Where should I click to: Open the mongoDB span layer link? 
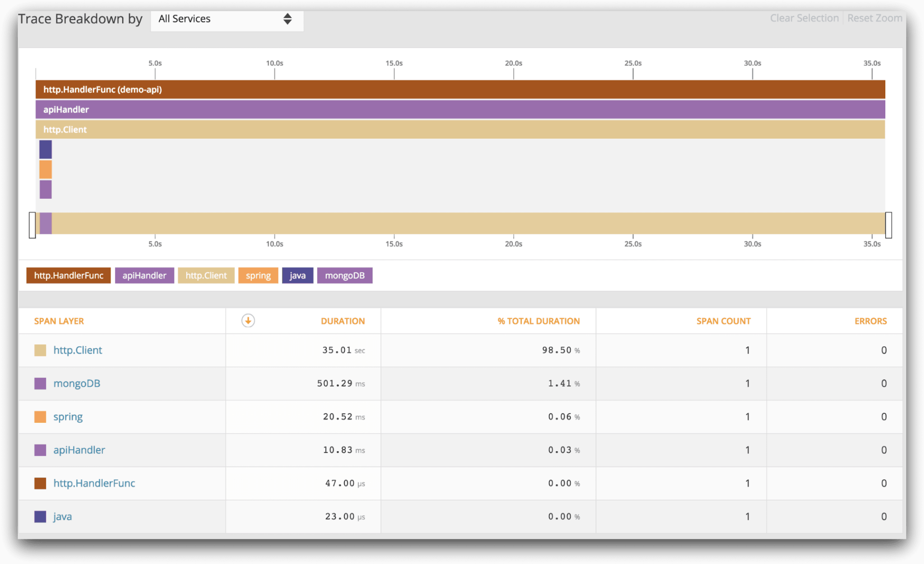click(77, 383)
